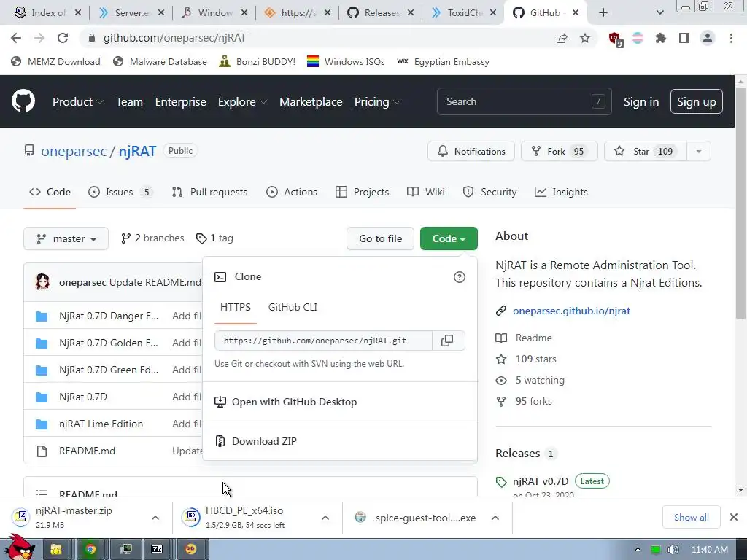Open the NjRat 0.7D Golden Edition folder

pyautogui.click(x=108, y=343)
